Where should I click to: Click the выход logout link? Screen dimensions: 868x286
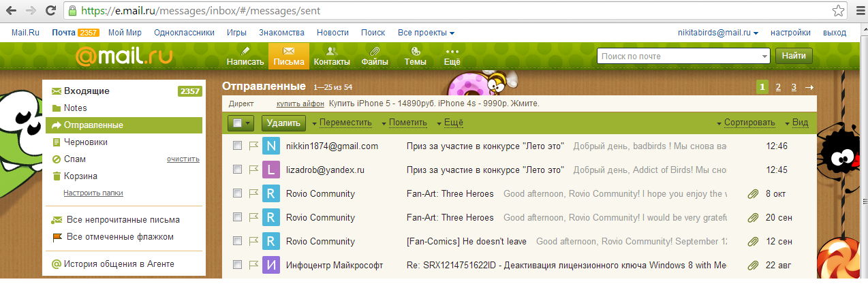[x=835, y=32]
